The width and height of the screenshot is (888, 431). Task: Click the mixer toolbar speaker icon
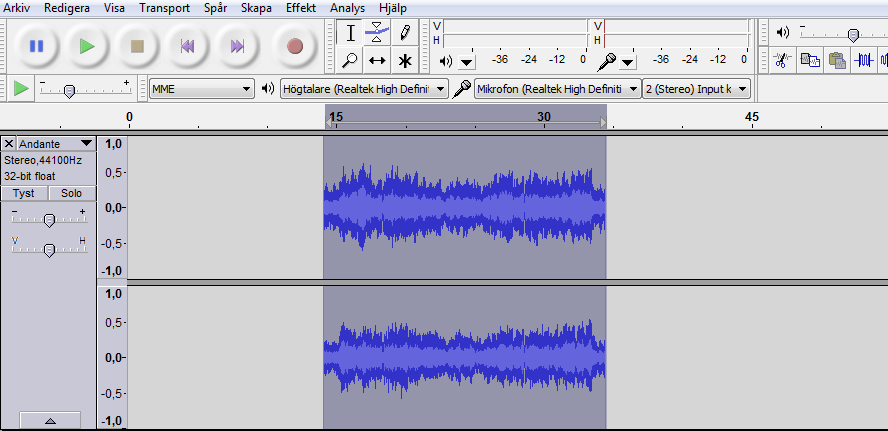tap(783, 33)
